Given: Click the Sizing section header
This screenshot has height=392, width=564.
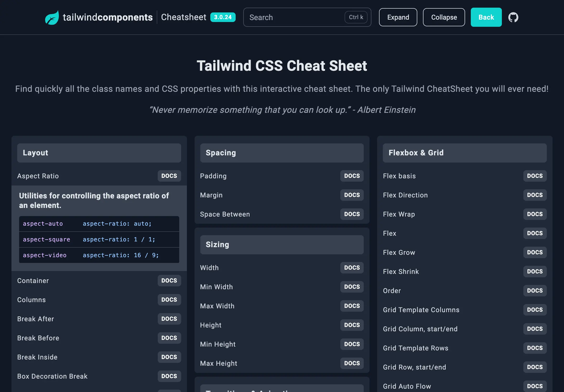Looking at the screenshot, I should 282,245.
